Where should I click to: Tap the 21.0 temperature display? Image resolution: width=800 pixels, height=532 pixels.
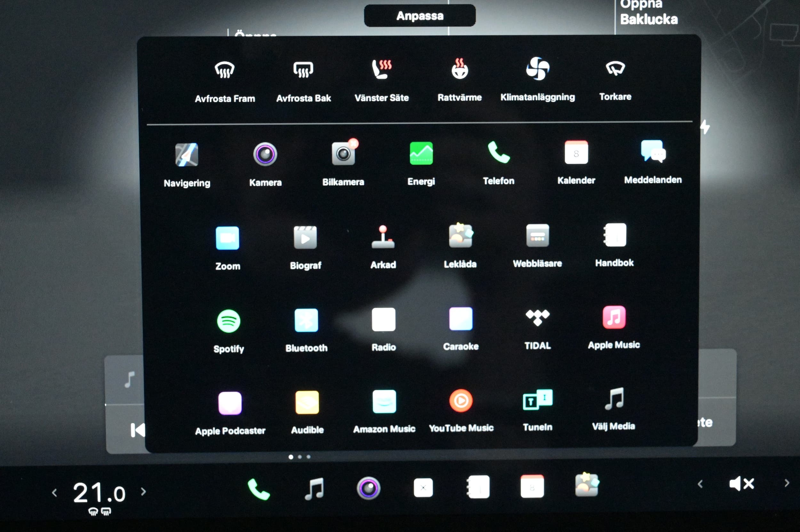(99, 493)
